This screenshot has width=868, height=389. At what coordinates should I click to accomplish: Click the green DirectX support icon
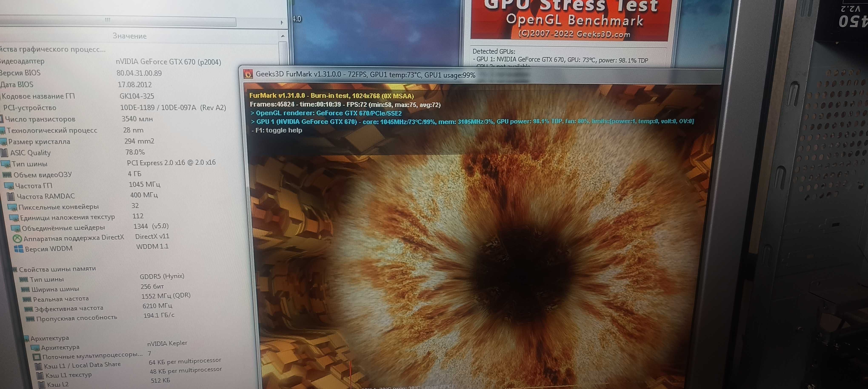point(17,239)
